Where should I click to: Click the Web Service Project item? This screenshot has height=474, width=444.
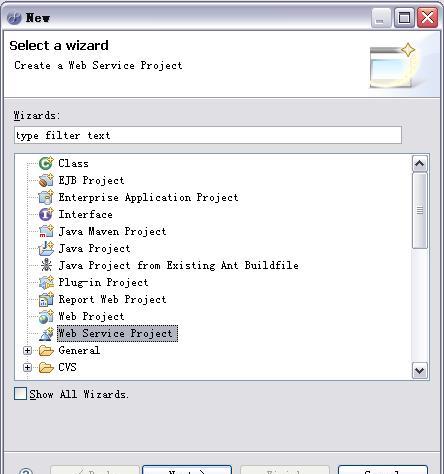117,334
